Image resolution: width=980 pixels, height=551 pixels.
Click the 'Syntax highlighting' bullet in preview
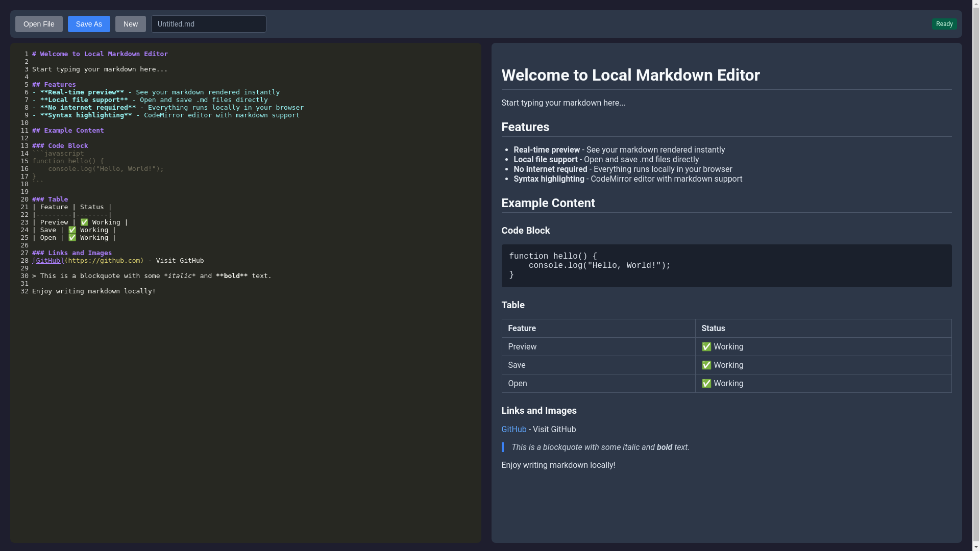tap(628, 179)
